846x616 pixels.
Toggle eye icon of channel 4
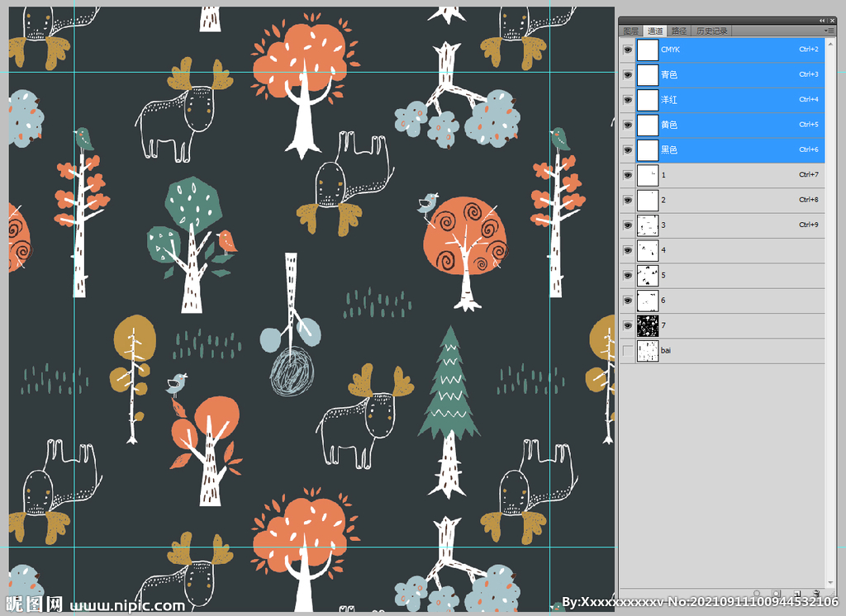pos(628,250)
